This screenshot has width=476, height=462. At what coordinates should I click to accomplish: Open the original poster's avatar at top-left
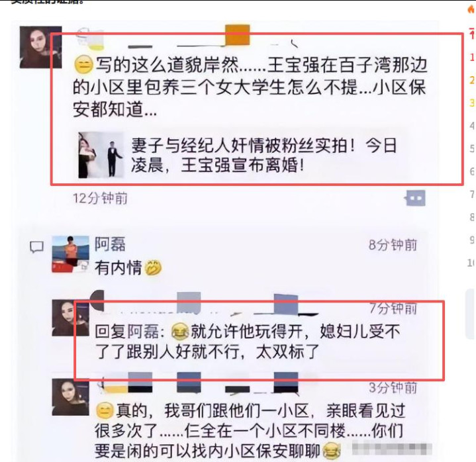click(40, 47)
